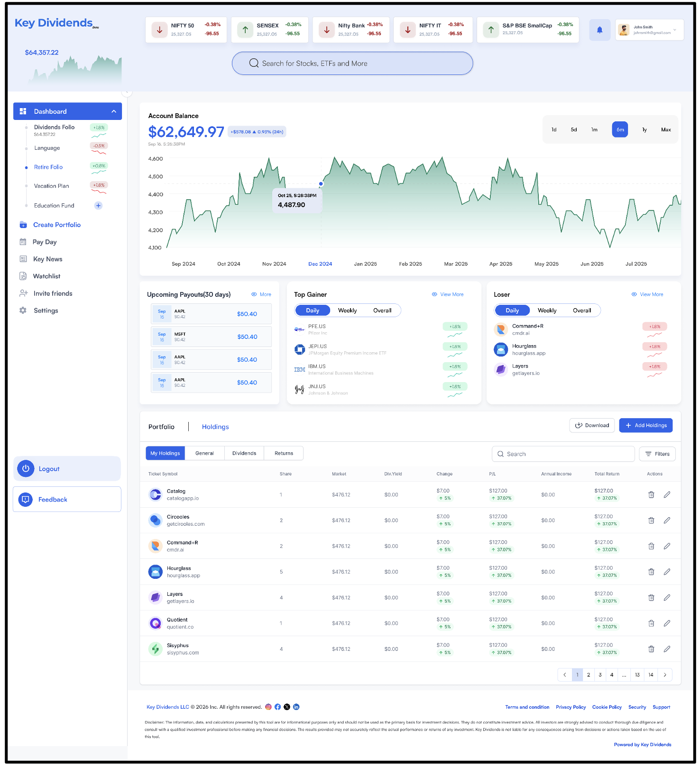The height and width of the screenshot is (767, 700).
Task: Switch to the Portfolio tab
Action: pos(161,427)
